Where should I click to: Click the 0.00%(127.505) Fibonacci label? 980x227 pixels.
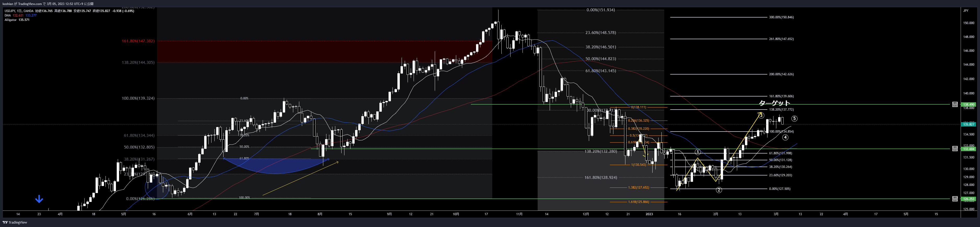click(779, 189)
